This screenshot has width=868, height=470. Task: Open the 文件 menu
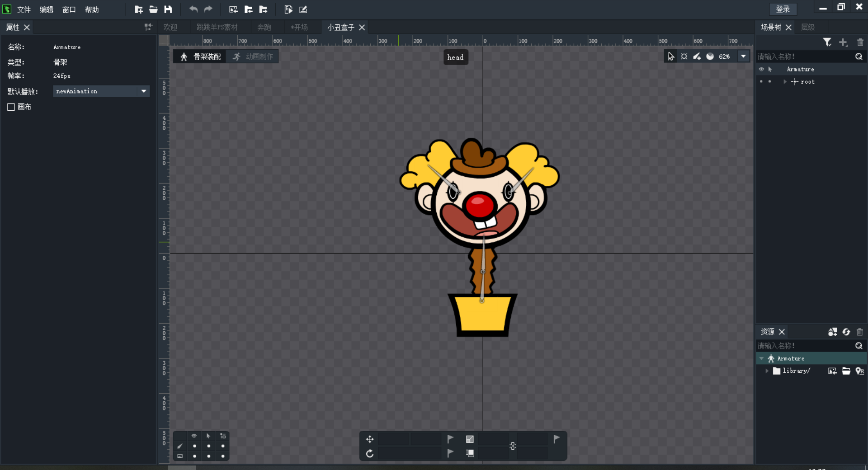[x=24, y=9]
